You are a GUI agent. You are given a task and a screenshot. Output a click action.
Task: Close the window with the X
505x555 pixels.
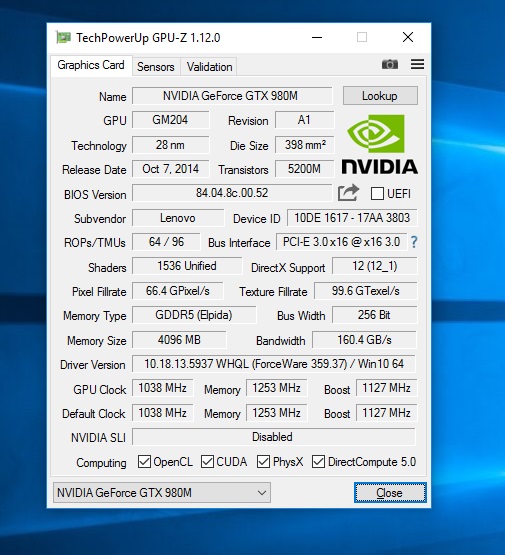pyautogui.click(x=408, y=37)
